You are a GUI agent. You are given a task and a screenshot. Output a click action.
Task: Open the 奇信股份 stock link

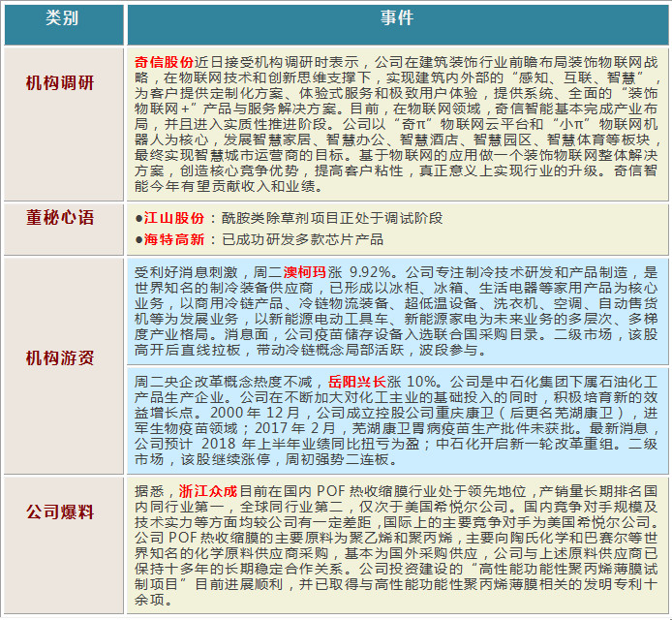(164, 60)
